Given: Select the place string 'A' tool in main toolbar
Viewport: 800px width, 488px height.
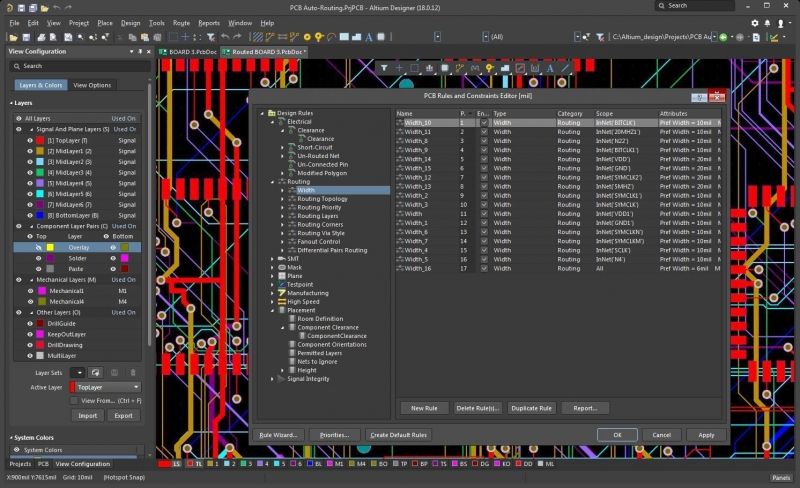Looking at the screenshot, I should 369,37.
